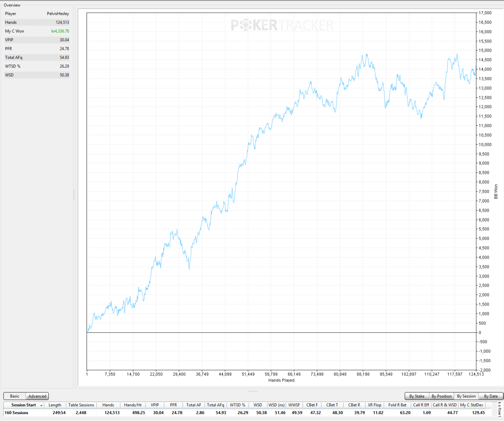Group report By Date
The image size is (504, 421).
click(x=491, y=396)
